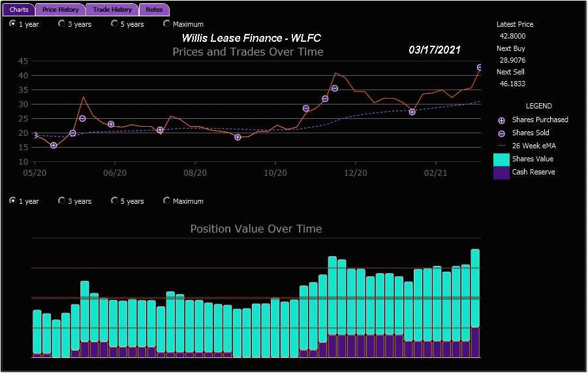Choose 5 years range for price chart
The image size is (588, 373).
115,24
